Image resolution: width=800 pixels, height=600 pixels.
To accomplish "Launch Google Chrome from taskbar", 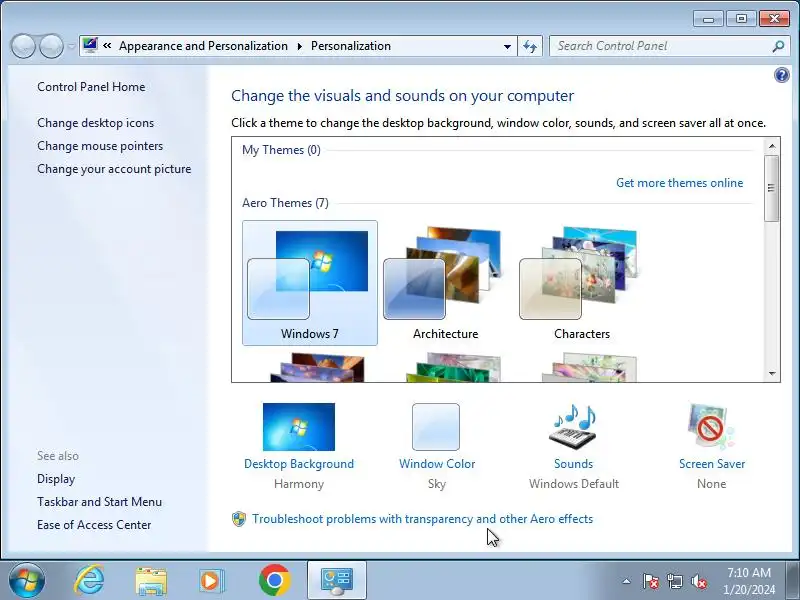I will [x=274, y=580].
